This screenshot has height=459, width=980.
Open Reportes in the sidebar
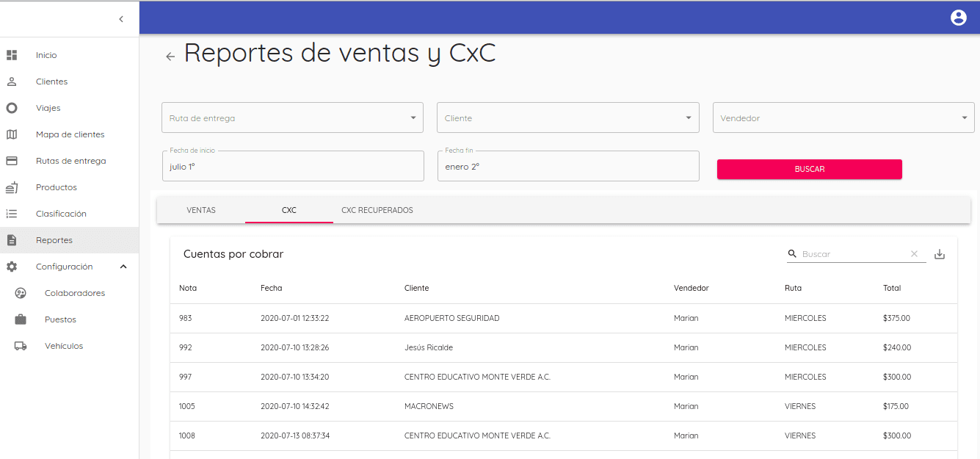(x=70, y=240)
